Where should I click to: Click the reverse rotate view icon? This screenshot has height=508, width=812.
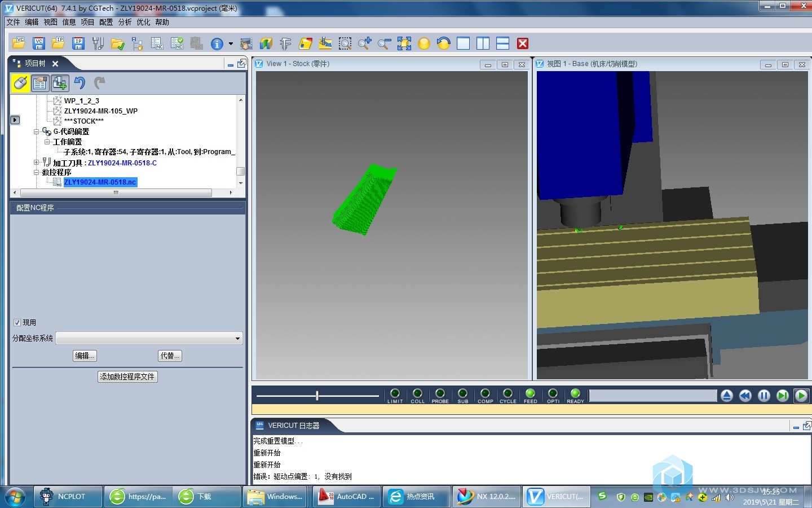(444, 43)
